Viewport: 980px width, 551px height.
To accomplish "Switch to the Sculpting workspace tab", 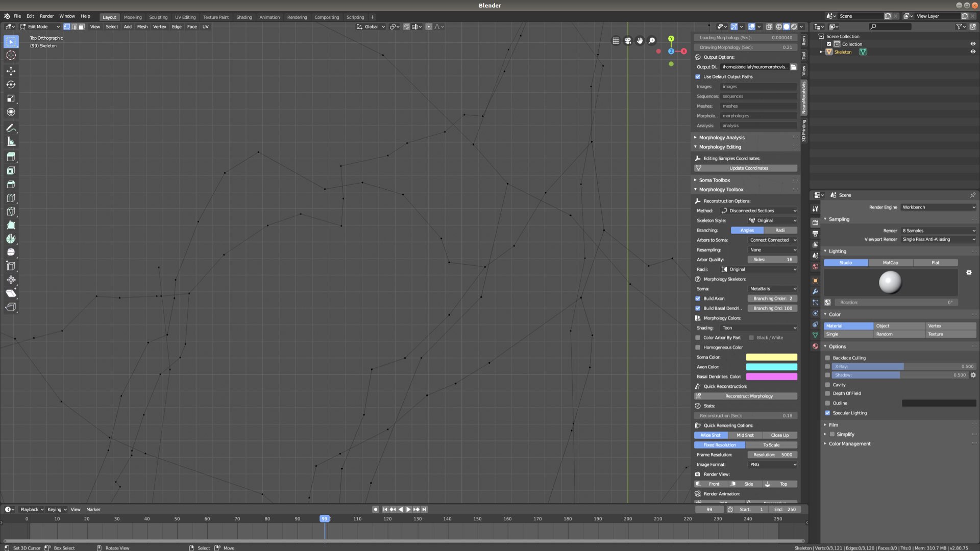I will coord(158,17).
